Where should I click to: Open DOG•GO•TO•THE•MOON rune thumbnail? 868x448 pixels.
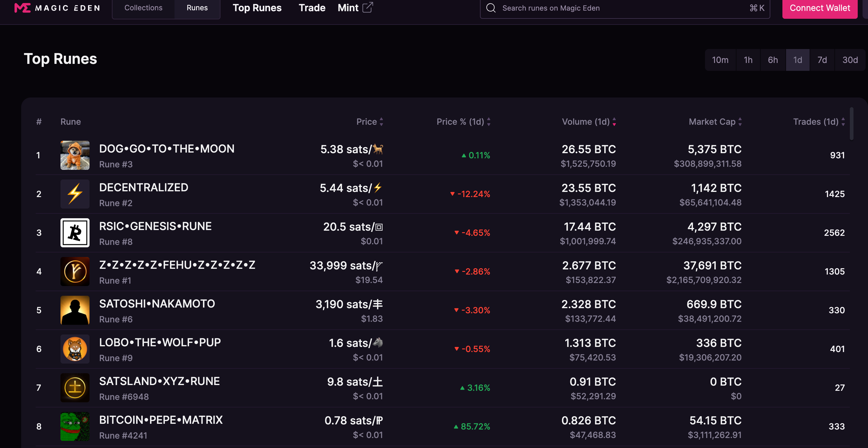tap(75, 155)
